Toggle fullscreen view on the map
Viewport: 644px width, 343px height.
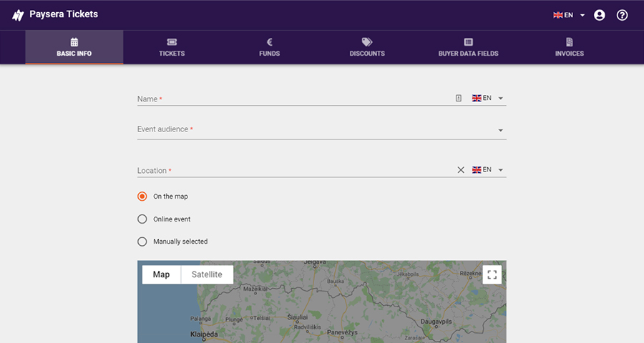point(492,274)
